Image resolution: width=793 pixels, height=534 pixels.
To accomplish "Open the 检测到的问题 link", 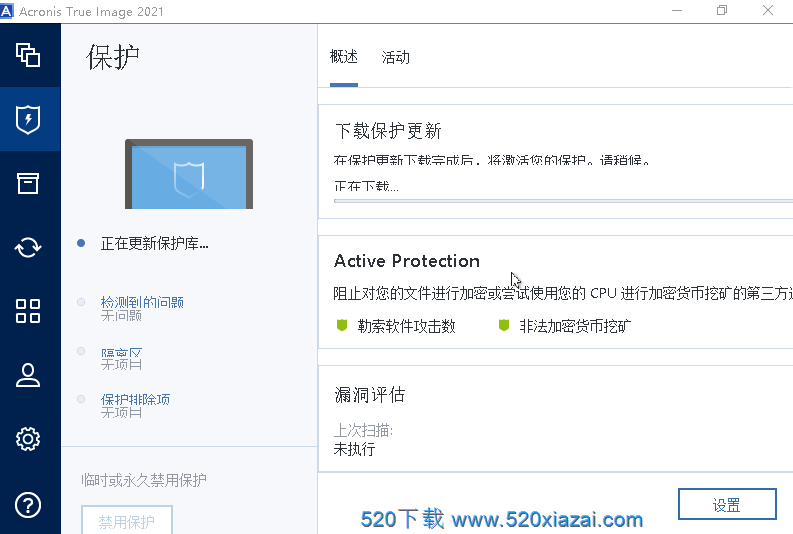I will pos(142,302).
